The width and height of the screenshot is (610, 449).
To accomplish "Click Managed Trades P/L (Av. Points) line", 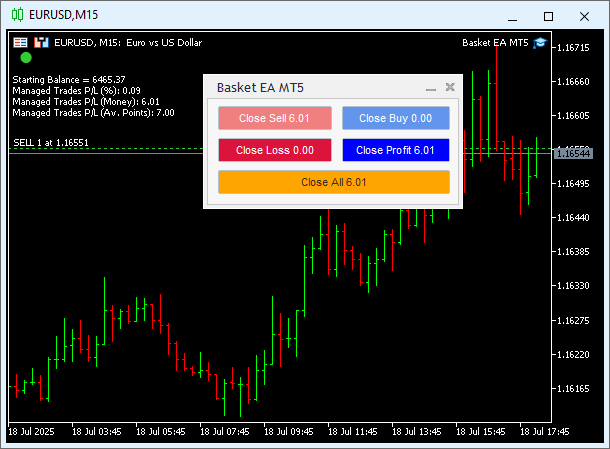I will [x=93, y=113].
